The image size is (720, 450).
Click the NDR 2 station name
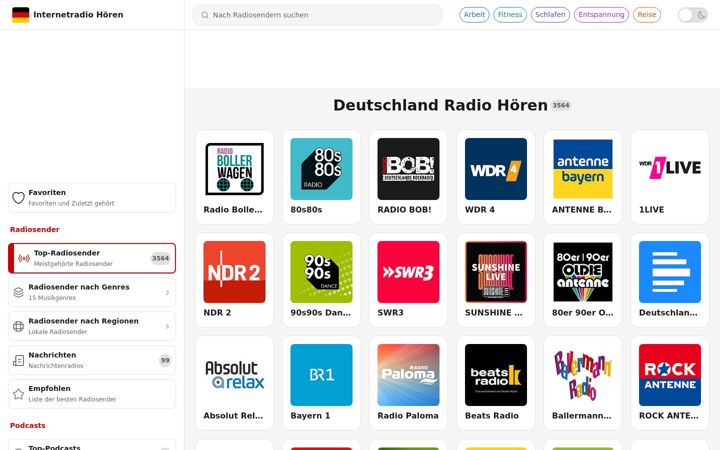click(x=217, y=313)
